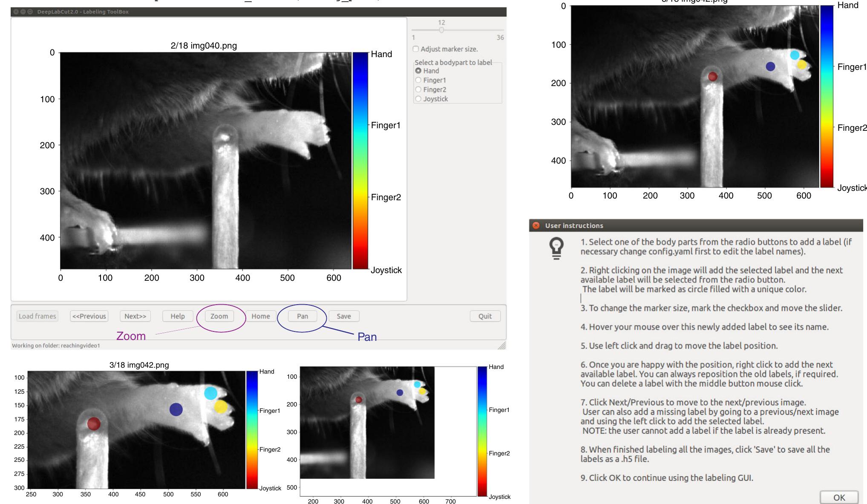Close the User instructions dialog
This screenshot has width=867, height=504.
[536, 225]
